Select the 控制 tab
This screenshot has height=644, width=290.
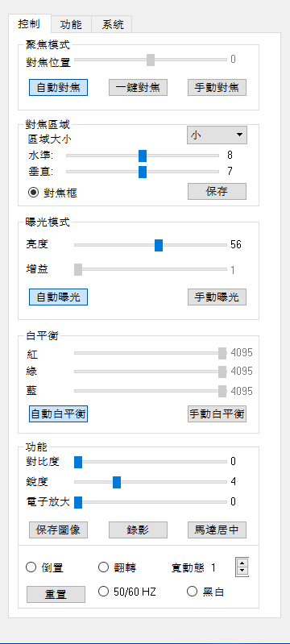tap(30, 24)
